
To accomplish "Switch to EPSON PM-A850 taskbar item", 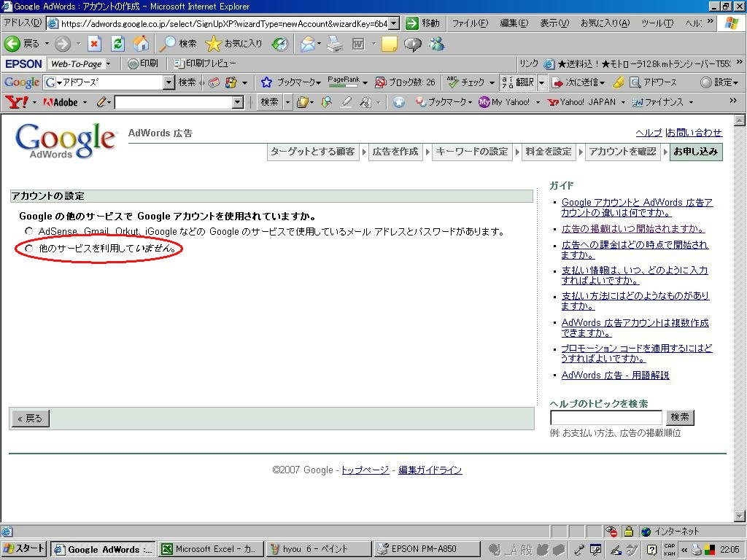I will coord(426,549).
